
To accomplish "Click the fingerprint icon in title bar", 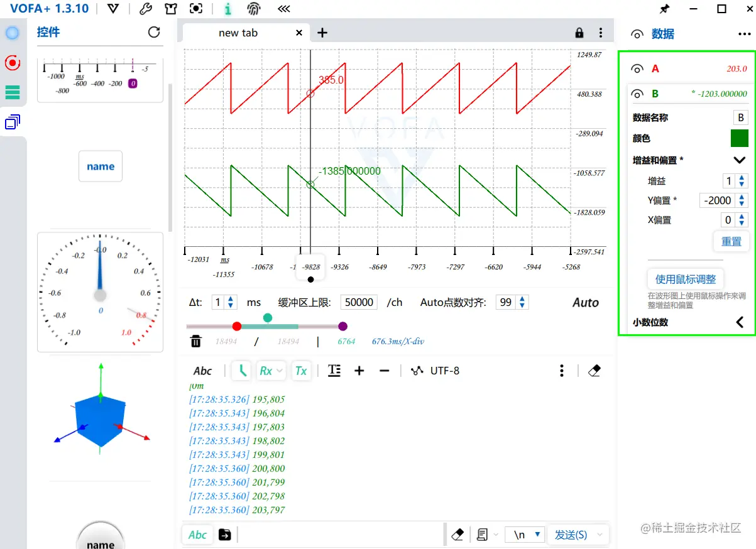I will tap(253, 9).
